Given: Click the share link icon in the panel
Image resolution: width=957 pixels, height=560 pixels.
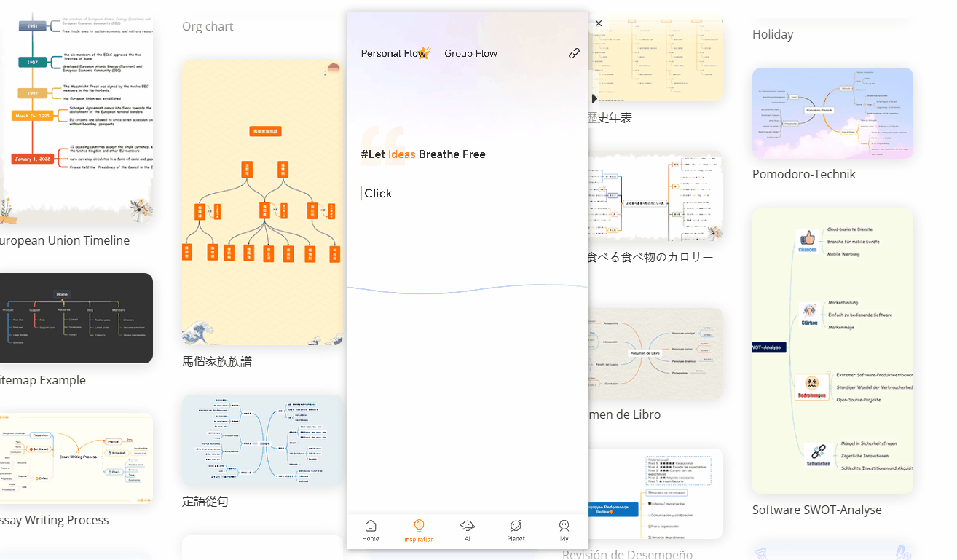Looking at the screenshot, I should click(575, 52).
